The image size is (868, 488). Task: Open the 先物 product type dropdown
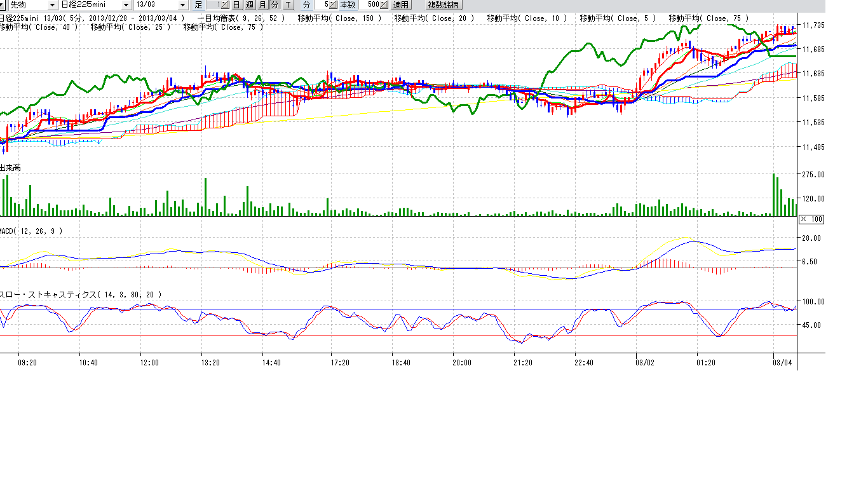pyautogui.click(x=52, y=5)
